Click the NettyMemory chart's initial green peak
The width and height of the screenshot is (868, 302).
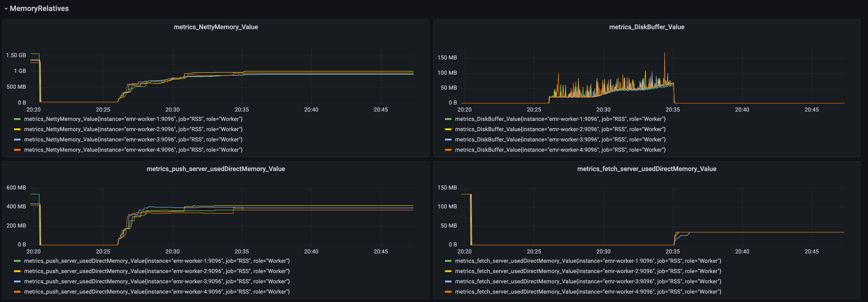tap(35, 54)
